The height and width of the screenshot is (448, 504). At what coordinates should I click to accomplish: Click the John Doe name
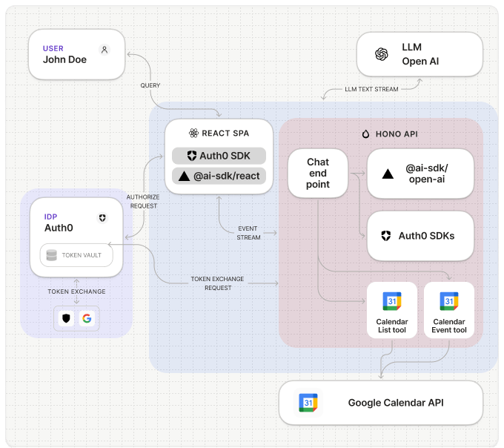pyautogui.click(x=64, y=60)
